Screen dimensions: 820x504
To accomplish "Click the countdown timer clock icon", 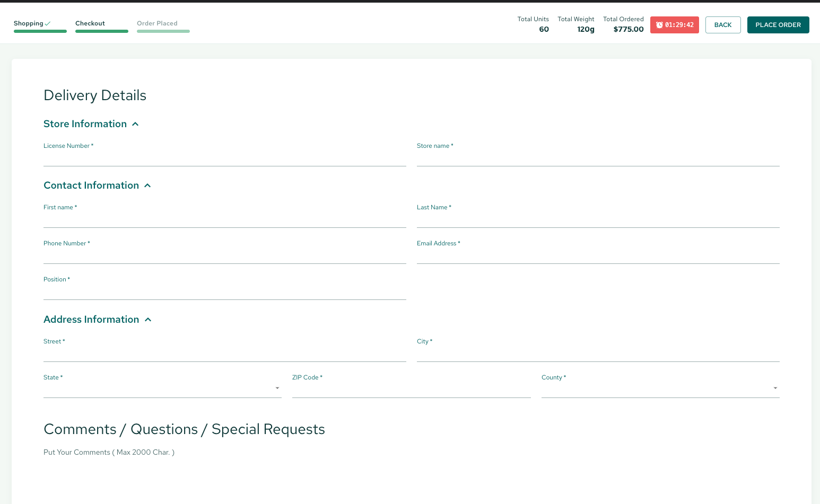I will [659, 25].
